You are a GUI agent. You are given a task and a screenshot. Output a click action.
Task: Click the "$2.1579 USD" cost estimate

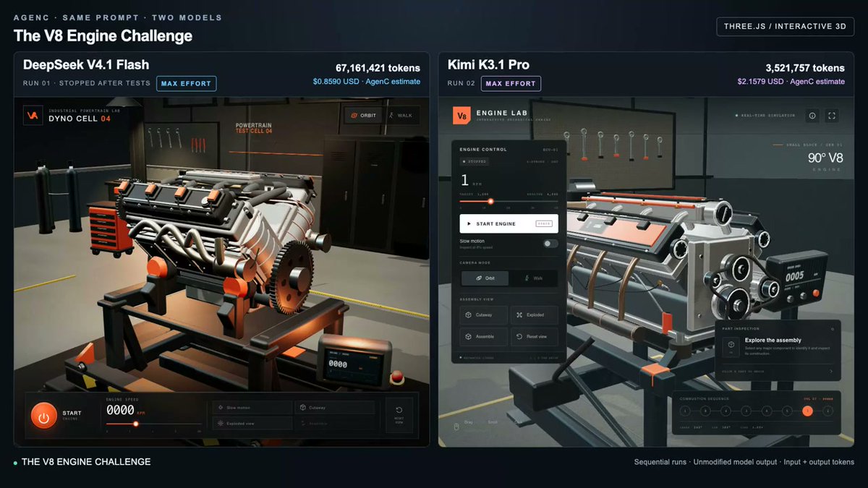coord(761,82)
